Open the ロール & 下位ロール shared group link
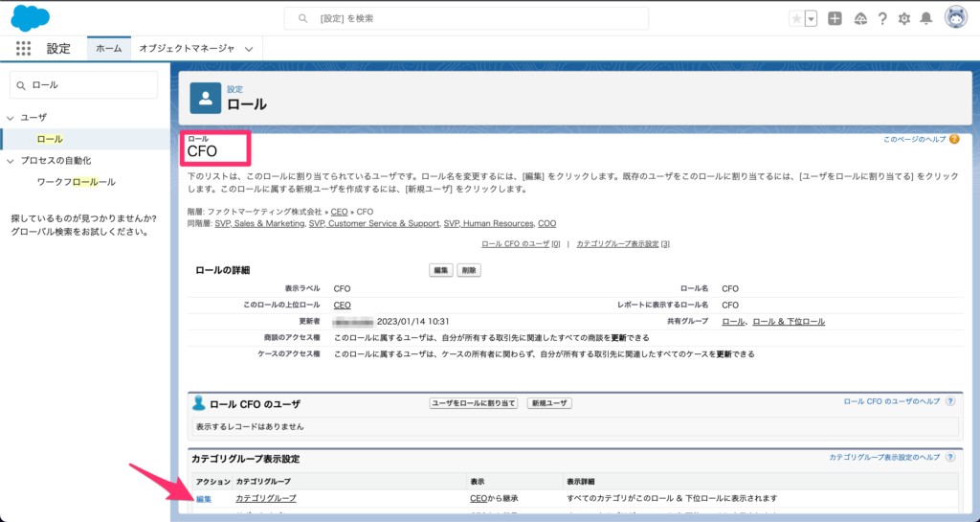Viewport: 980px width, 522px height. [x=789, y=321]
